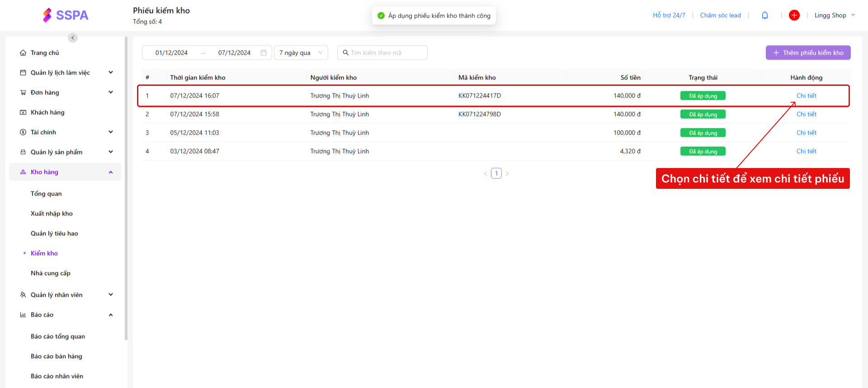Select Kiểm kho menu item
Viewport: 868px width, 388px height.
point(44,253)
